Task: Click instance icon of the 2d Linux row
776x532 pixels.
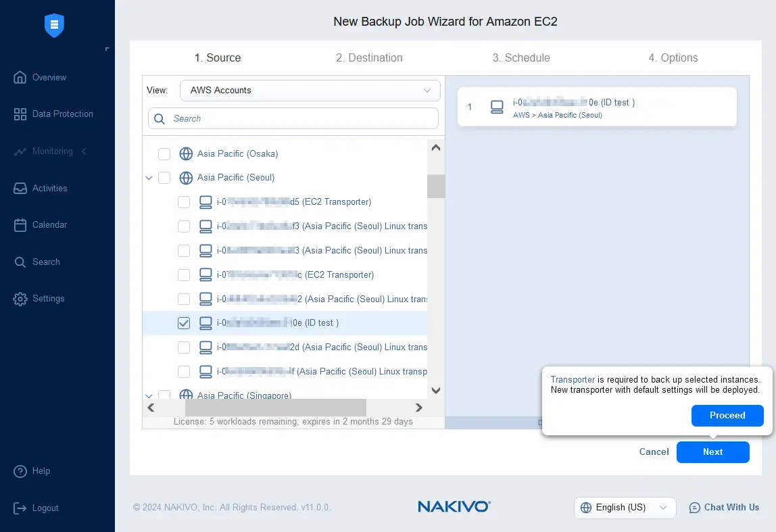Action: click(x=205, y=347)
